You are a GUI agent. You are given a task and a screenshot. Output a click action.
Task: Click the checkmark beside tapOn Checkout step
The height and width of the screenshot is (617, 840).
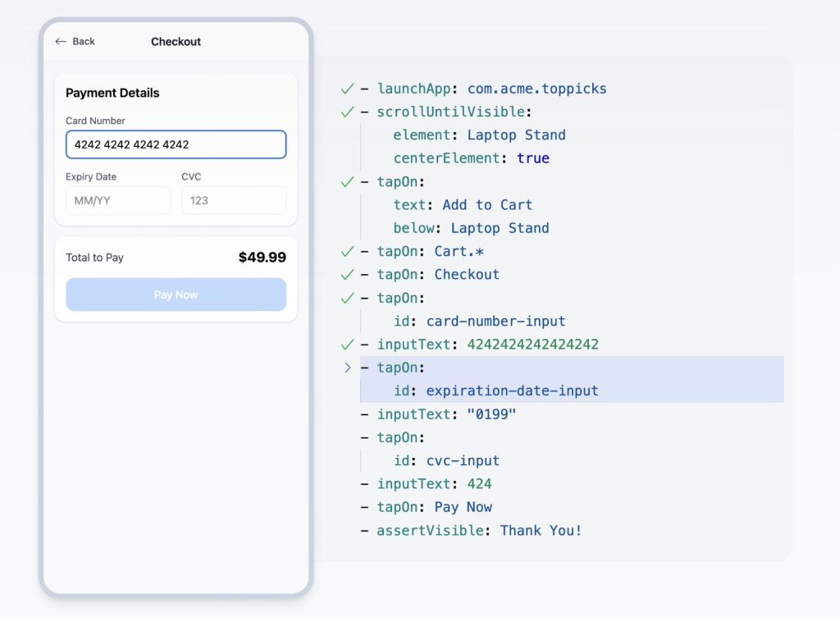point(347,274)
